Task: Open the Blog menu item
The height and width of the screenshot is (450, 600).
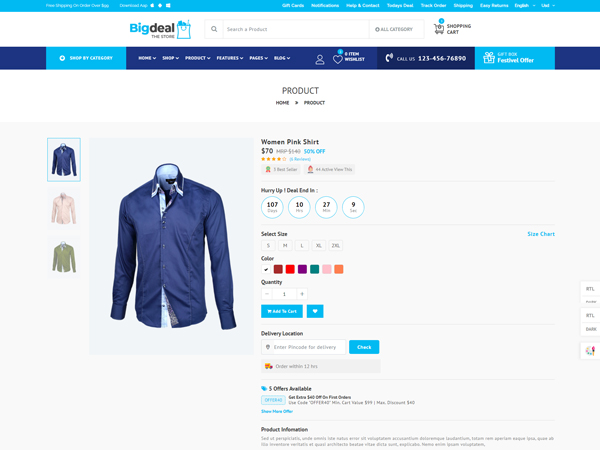Action: point(282,58)
